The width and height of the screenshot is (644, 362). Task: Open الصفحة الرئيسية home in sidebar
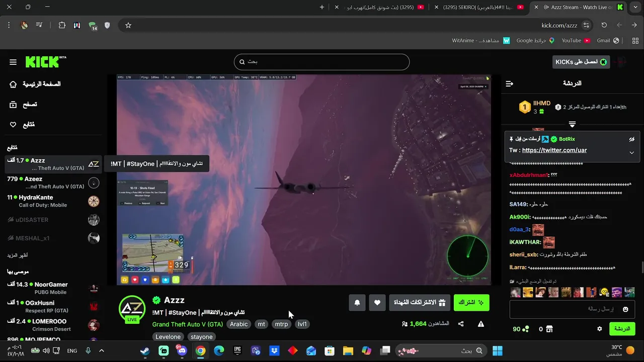coord(35,84)
